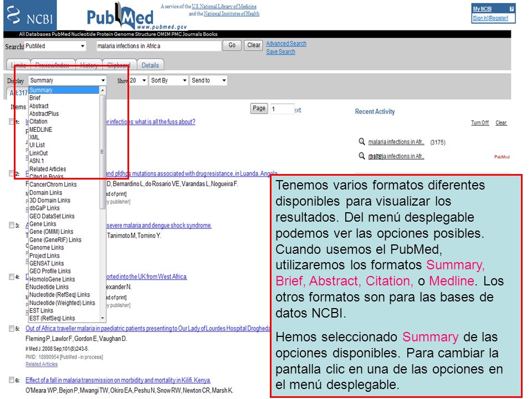
Task: Choose Brief in the Display list
Action: (64, 98)
